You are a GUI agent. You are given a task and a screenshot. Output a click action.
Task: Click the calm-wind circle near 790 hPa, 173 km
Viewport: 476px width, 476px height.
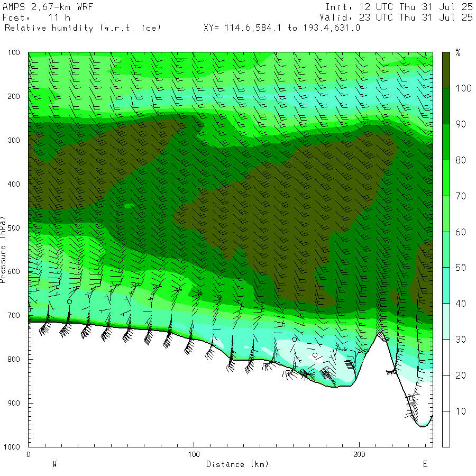pos(315,355)
